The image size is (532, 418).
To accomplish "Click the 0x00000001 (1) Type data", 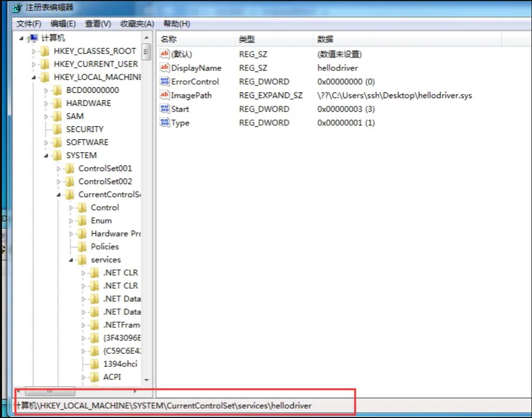I will coord(346,123).
